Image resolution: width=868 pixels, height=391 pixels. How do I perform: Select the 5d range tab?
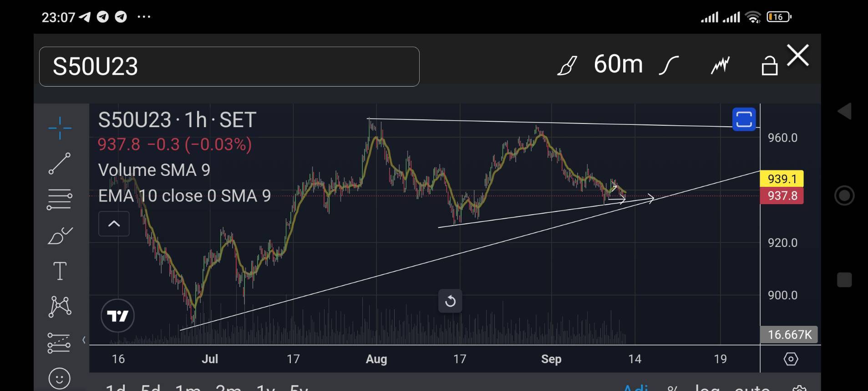pos(151,388)
